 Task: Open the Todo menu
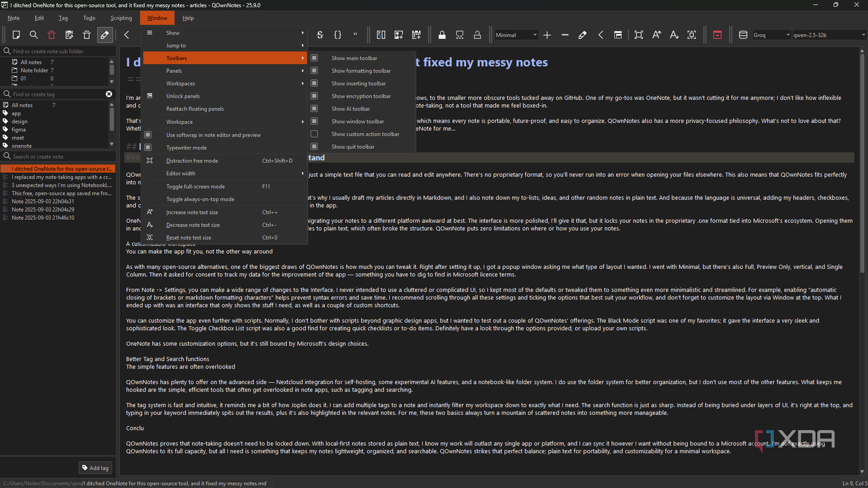click(89, 18)
